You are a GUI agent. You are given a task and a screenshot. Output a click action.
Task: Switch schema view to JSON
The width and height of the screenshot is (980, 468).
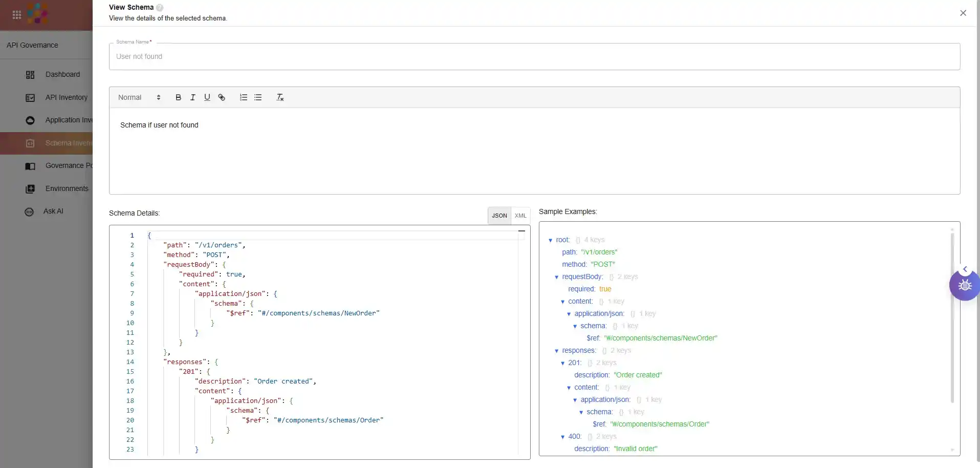pyautogui.click(x=499, y=216)
